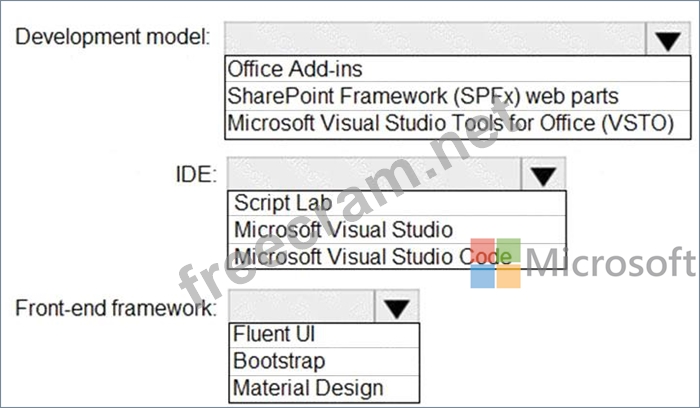
Task: Click the Front-end framework label
Action: point(115,308)
